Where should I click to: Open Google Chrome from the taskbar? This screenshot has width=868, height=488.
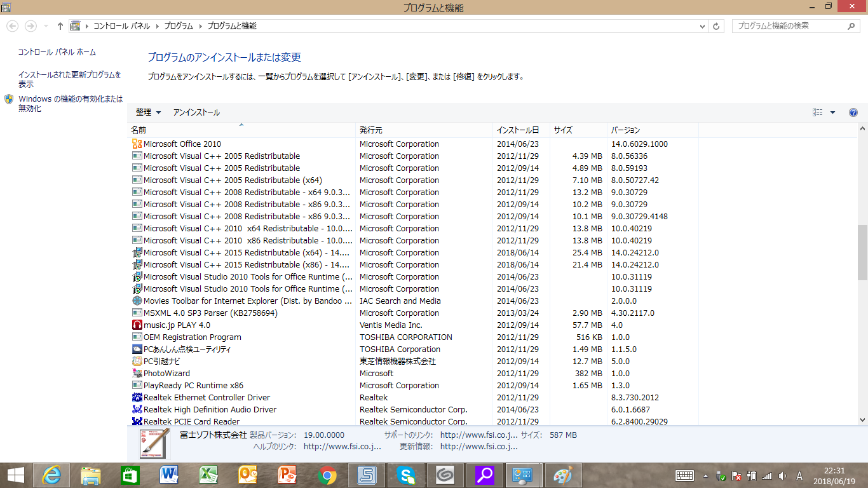(x=327, y=475)
